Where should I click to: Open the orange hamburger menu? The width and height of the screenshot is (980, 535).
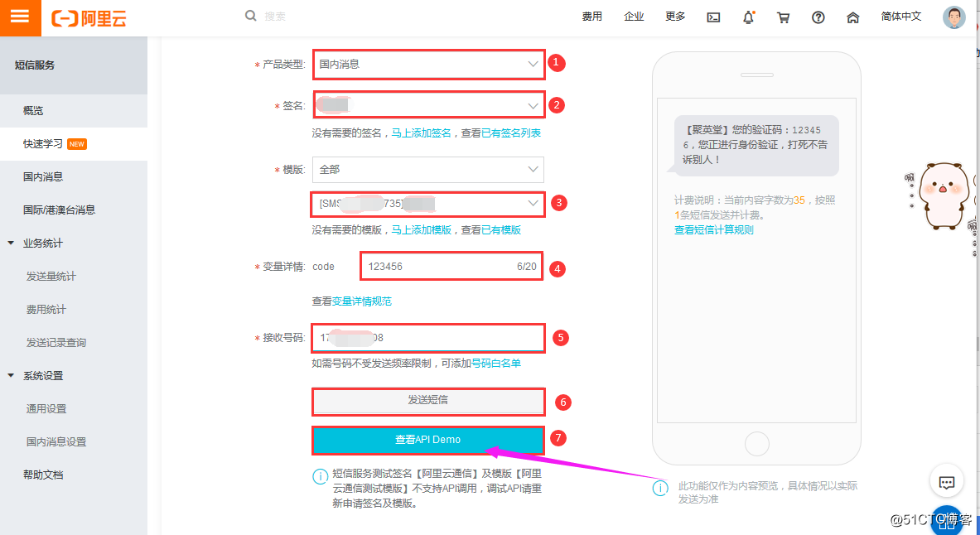(20, 17)
